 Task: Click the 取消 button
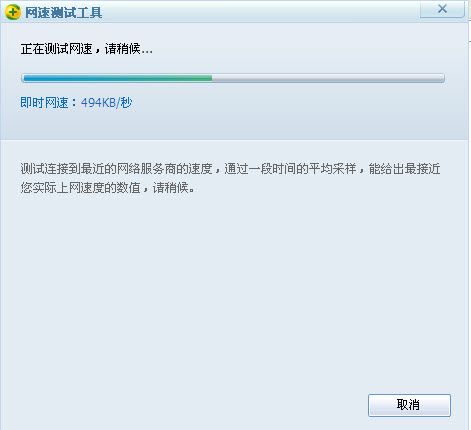[409, 405]
